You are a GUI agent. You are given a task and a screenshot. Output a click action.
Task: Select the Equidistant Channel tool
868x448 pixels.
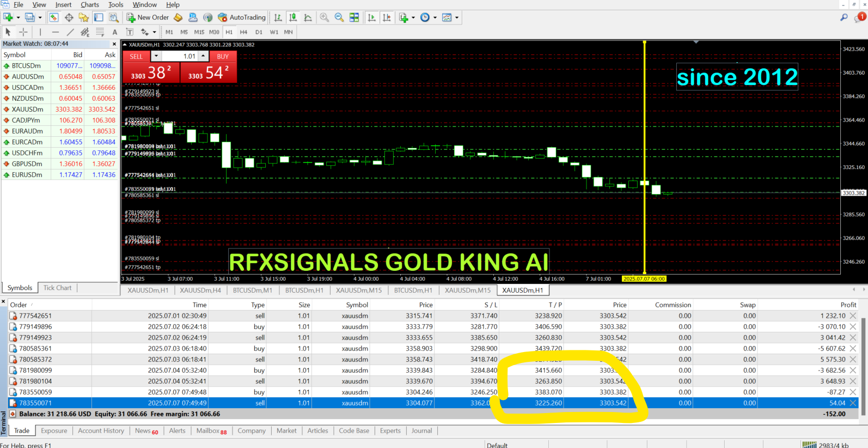click(85, 32)
